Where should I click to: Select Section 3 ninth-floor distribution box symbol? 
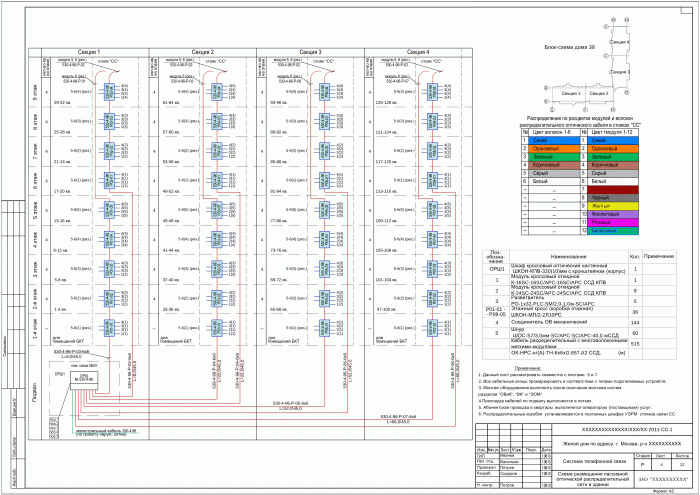pos(325,92)
